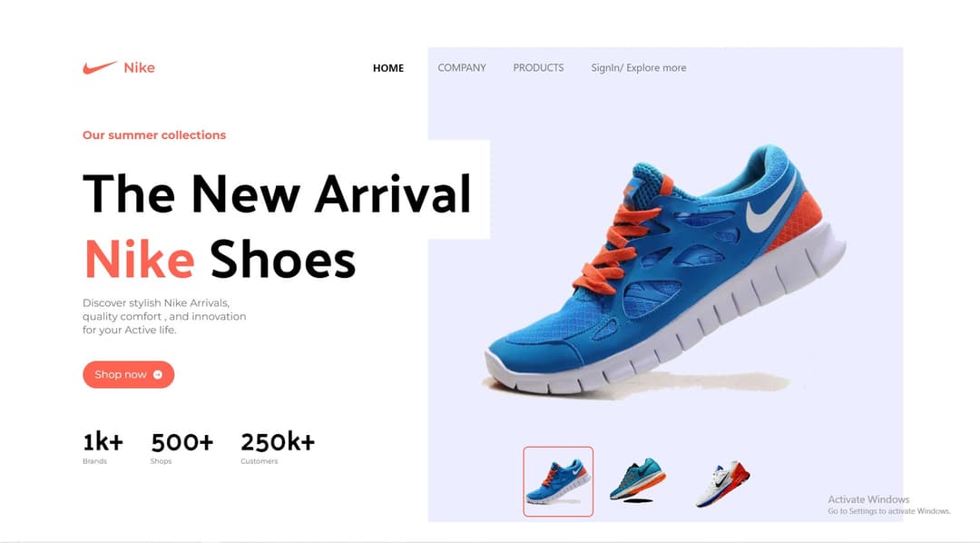Viewport: 980px width, 543px height.
Task: Click the Shop now button
Action: pos(128,375)
